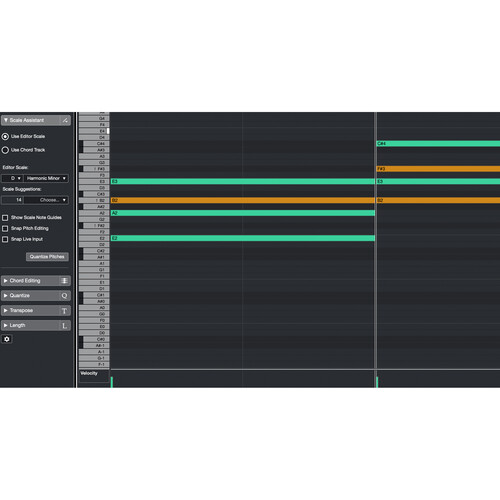Viewport: 500px width, 500px height.
Task: Play the E2 piano key
Action: click(94, 238)
